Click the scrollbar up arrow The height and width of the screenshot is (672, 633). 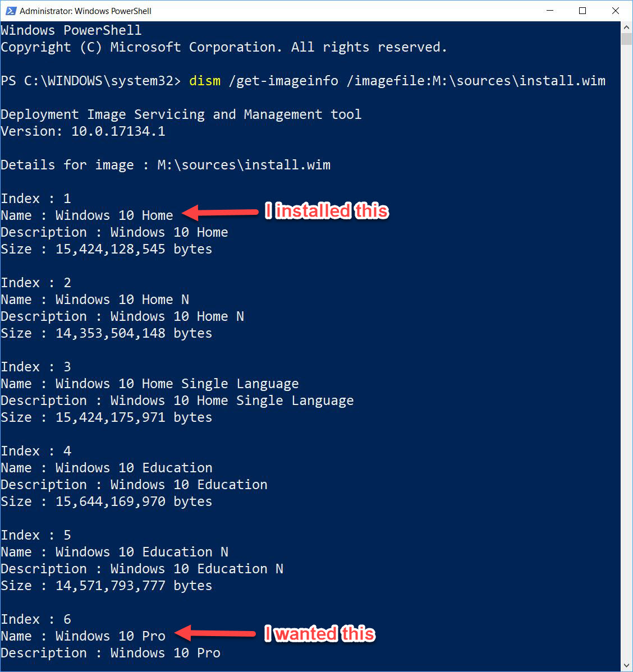point(625,27)
